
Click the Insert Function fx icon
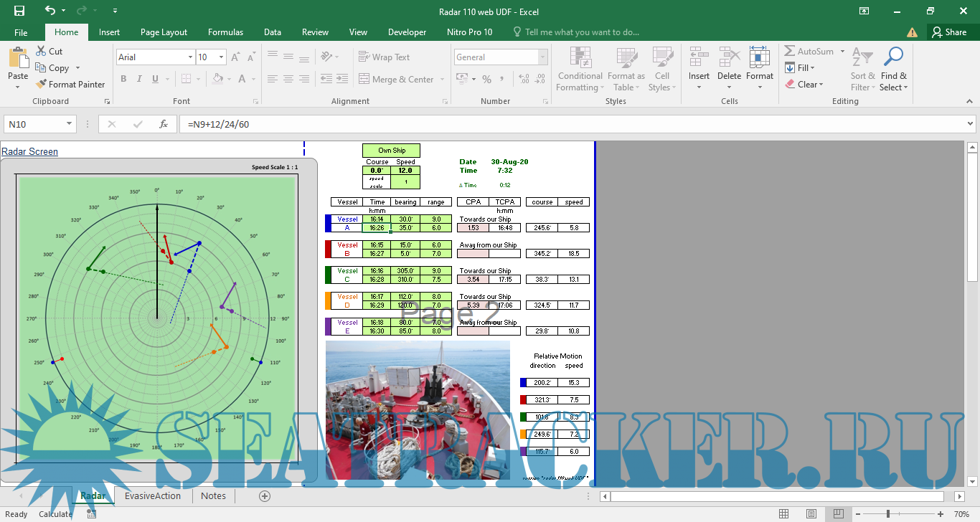click(x=164, y=124)
